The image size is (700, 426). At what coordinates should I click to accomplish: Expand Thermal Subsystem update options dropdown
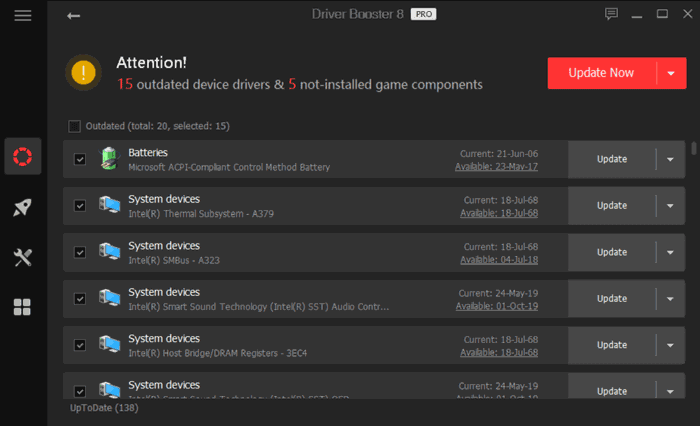(x=670, y=206)
